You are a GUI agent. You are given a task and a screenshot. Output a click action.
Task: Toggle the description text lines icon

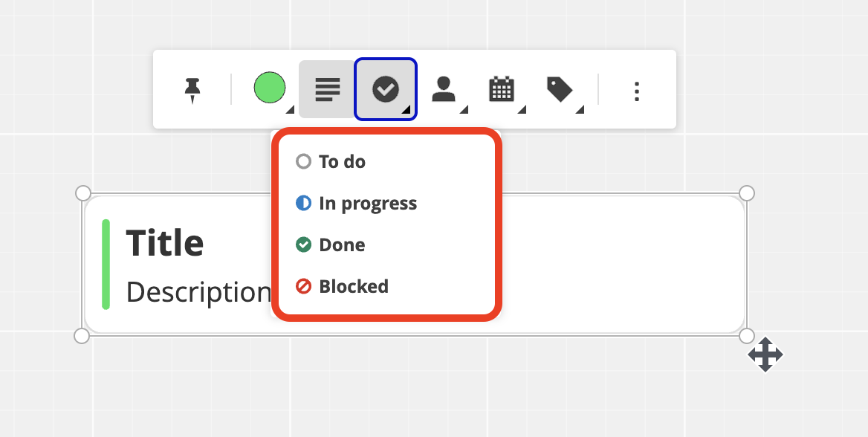(327, 90)
